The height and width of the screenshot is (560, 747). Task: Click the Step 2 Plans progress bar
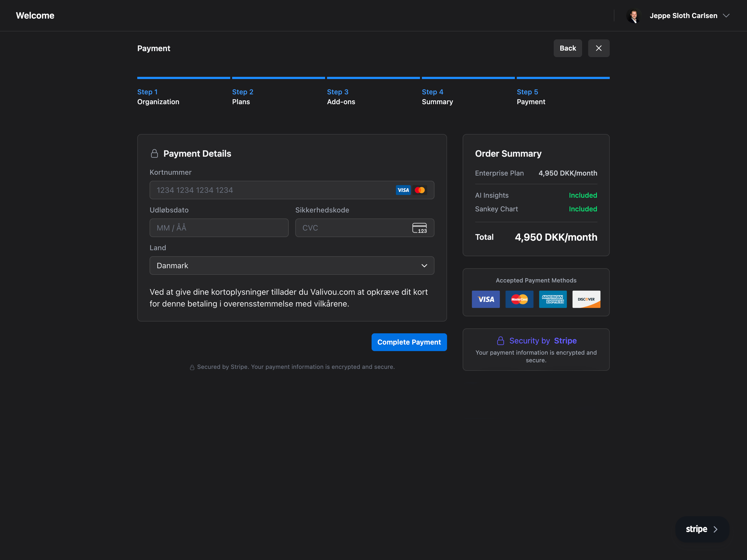tap(278, 78)
